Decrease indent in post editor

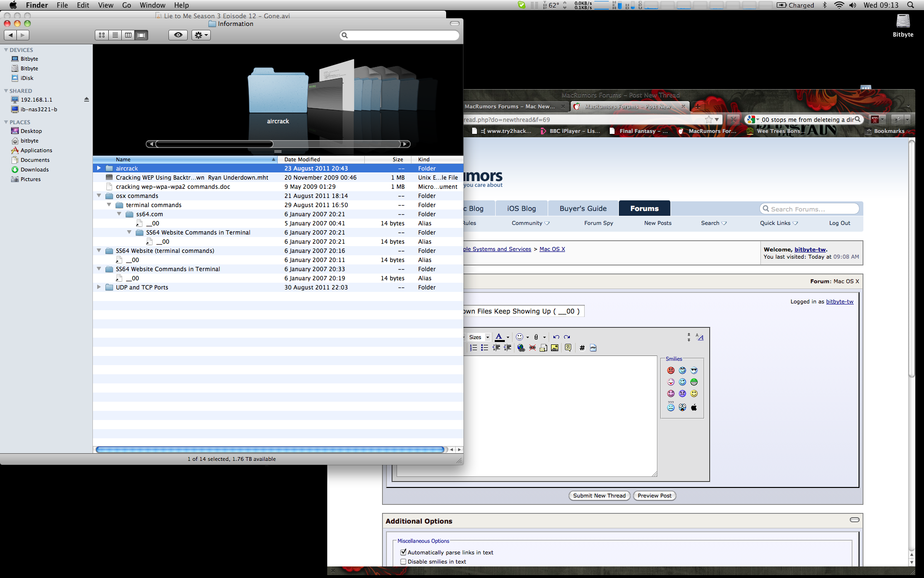496,348
